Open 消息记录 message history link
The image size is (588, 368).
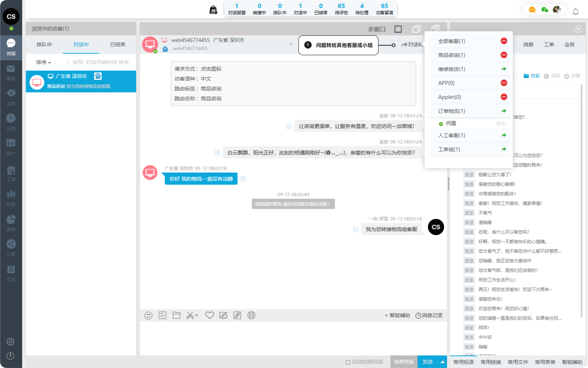[429, 315]
